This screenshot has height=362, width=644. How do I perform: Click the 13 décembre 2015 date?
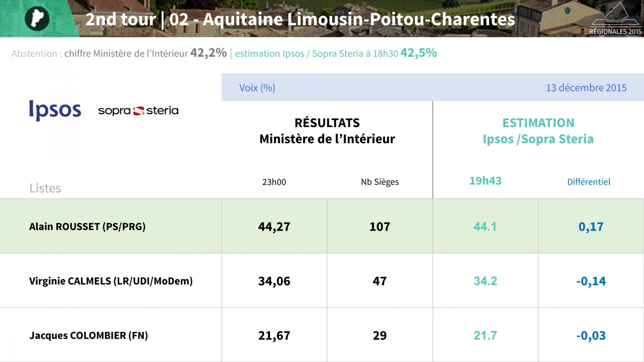(586, 87)
